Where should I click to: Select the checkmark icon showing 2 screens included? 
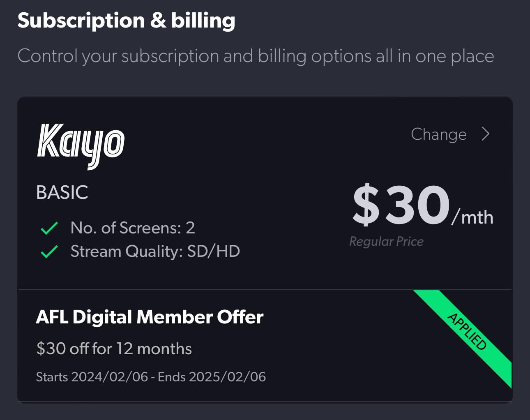click(48, 227)
